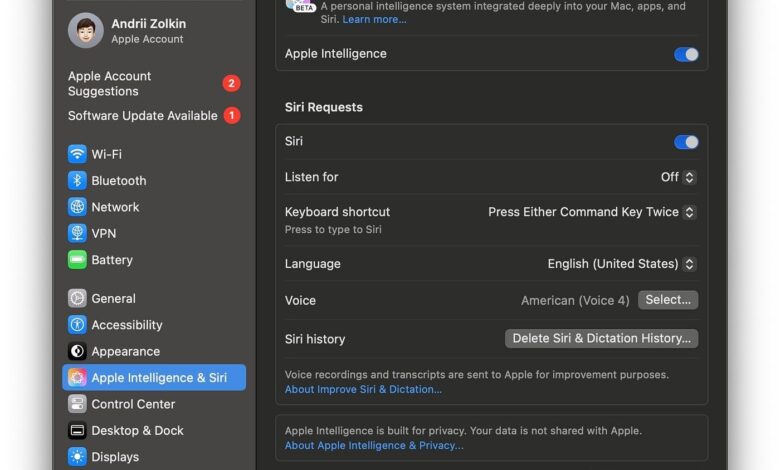Open About Apple Intelligence & Privacy link

tap(374, 446)
